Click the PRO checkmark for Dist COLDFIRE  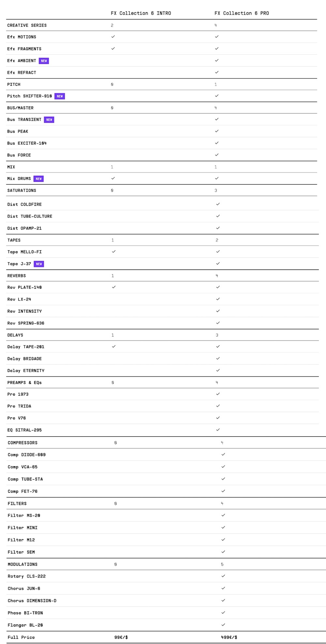point(218,204)
